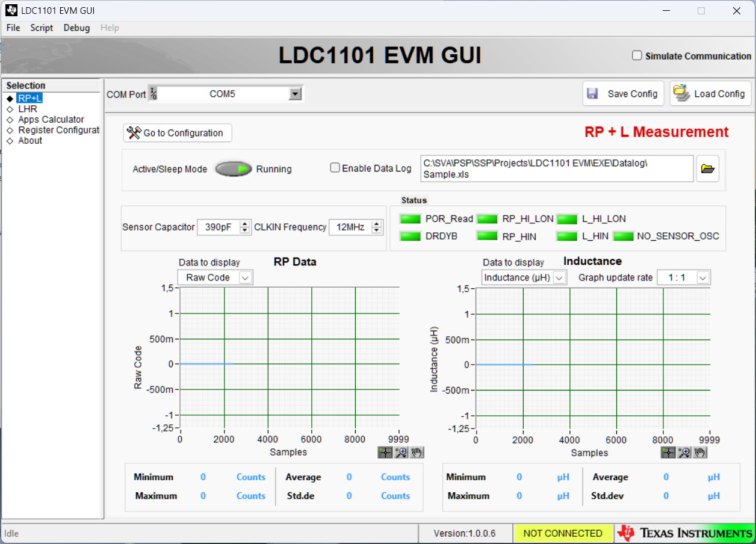756x544 pixels.
Task: Click the POR_Read status LED
Action: (x=411, y=218)
